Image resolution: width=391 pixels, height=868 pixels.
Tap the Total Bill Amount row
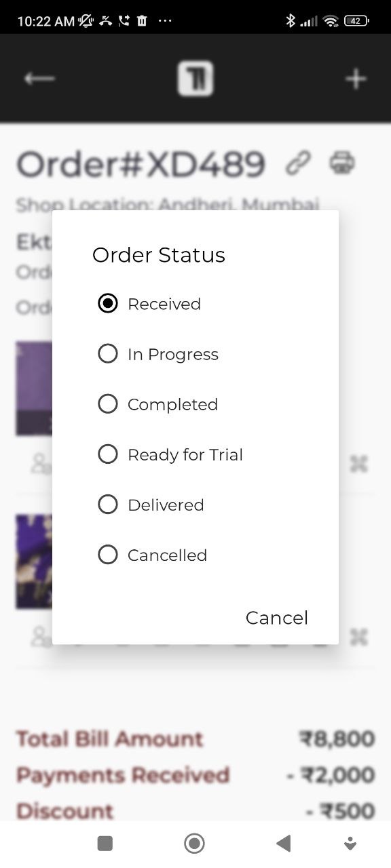(111, 738)
